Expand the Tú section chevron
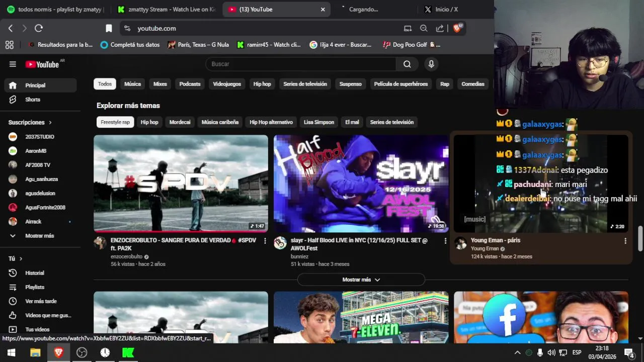 coord(21,259)
